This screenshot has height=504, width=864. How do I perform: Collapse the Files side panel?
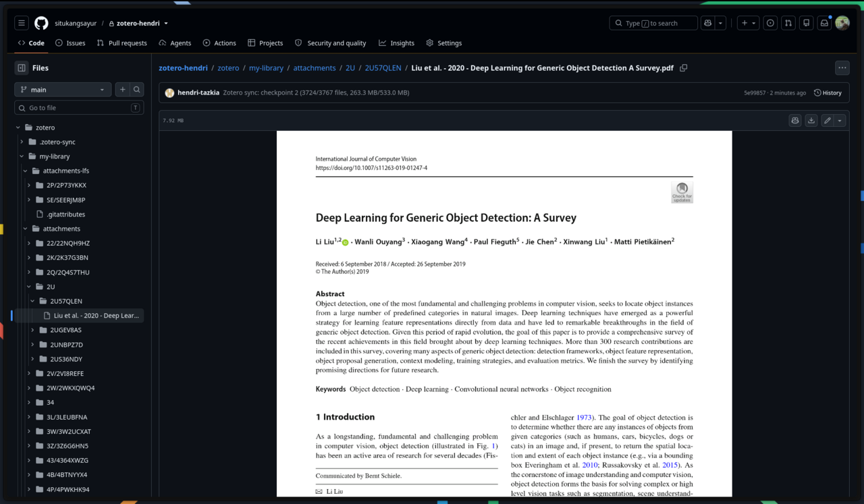22,67
